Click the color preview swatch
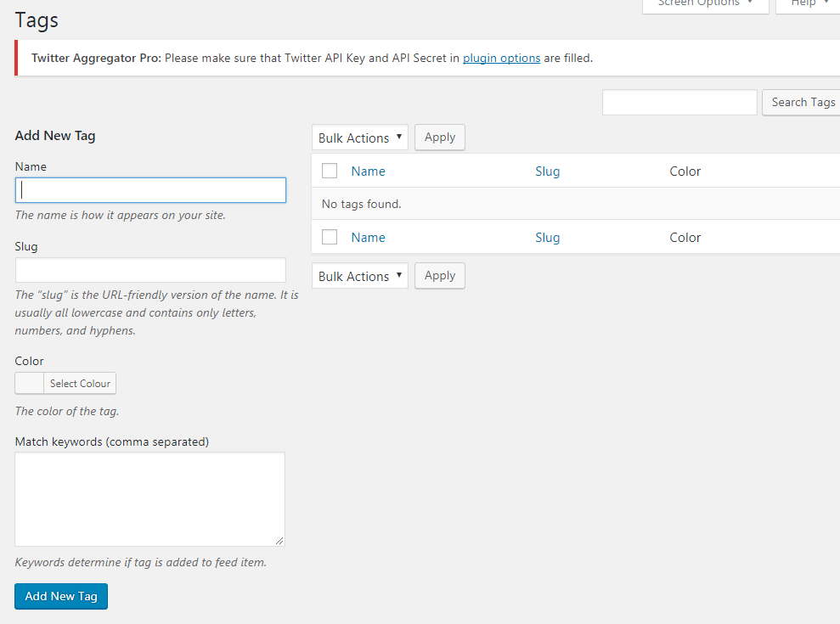The height and width of the screenshot is (624, 840). [x=30, y=384]
